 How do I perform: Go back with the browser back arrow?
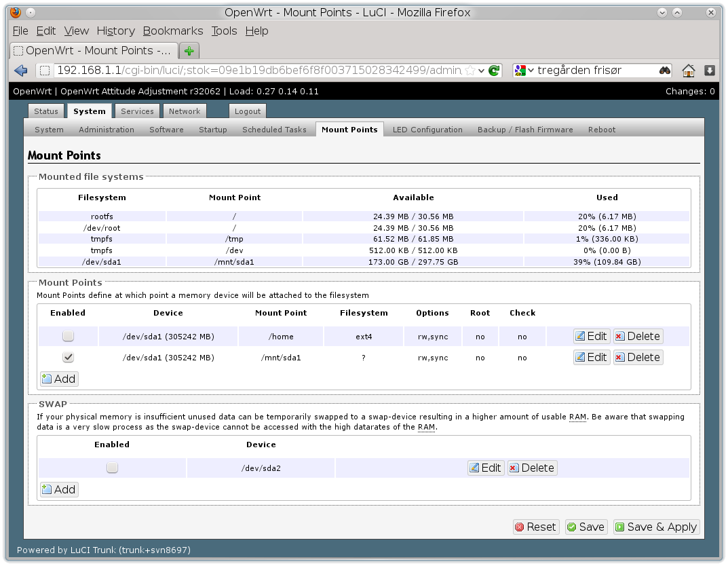(21, 71)
